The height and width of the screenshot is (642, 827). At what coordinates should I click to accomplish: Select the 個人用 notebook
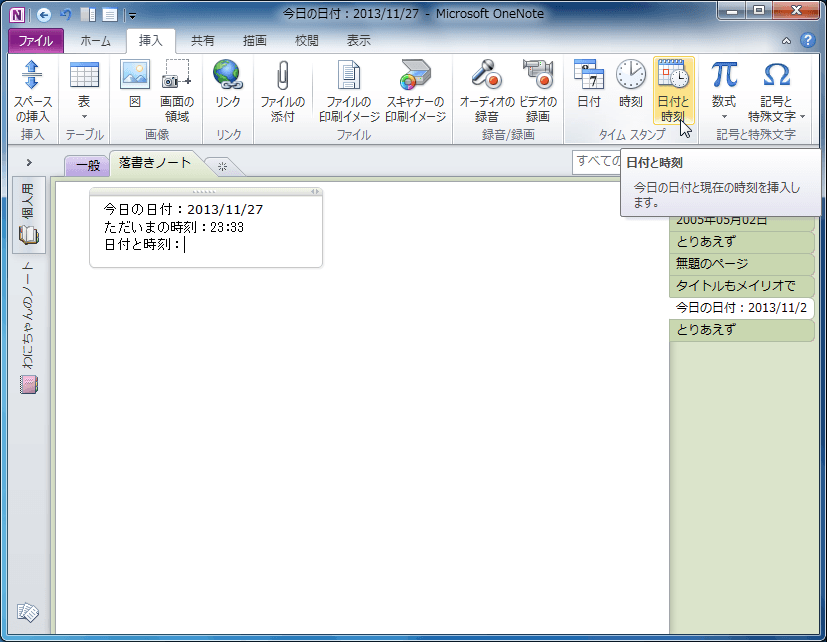pos(28,214)
